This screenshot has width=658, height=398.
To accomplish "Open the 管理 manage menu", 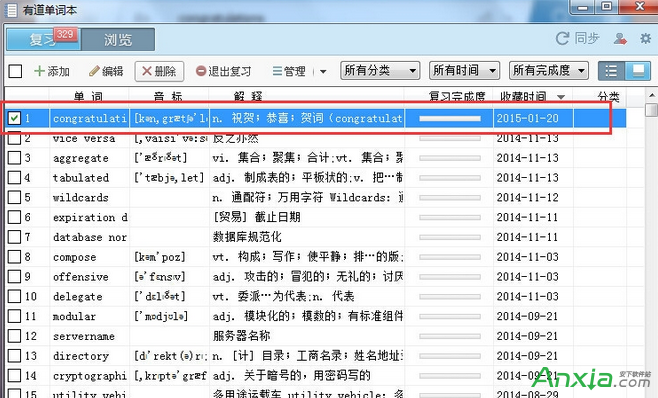I will (289, 71).
